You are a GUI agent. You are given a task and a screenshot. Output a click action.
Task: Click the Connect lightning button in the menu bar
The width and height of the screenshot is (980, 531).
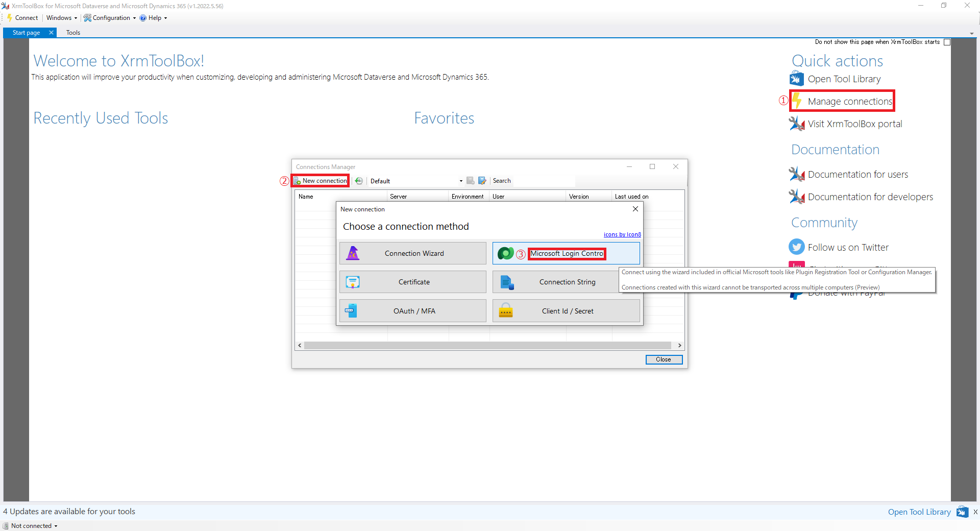coord(22,18)
